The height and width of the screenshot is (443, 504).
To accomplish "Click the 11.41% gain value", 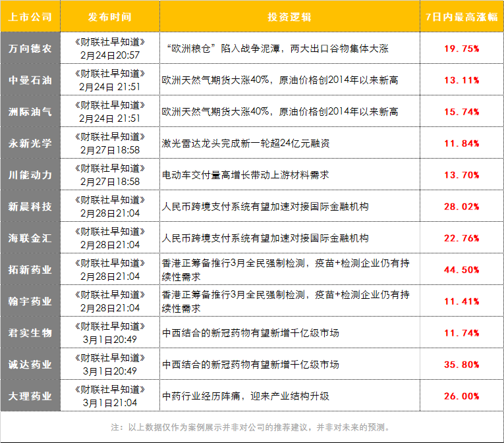I will point(462,301).
